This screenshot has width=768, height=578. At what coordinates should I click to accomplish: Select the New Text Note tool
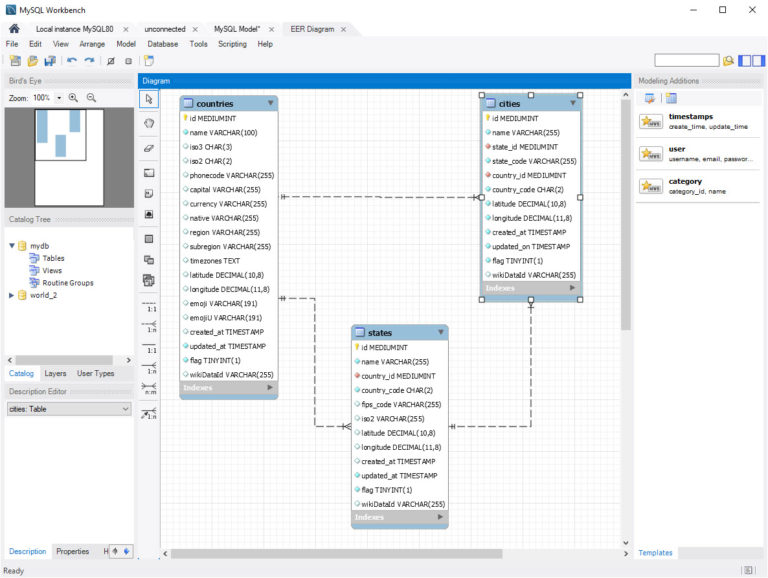point(149,193)
